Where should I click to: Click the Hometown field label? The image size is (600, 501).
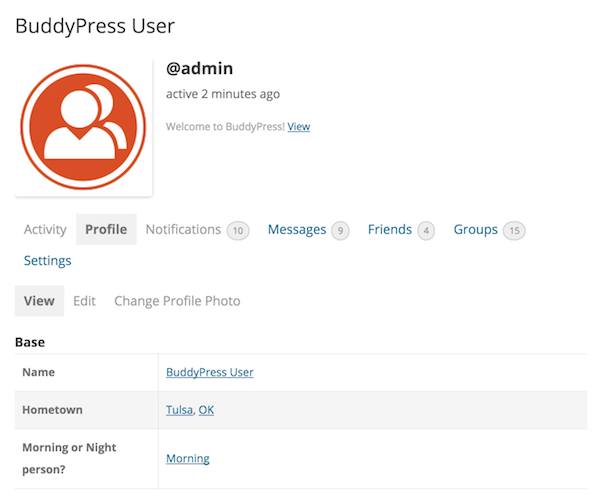tap(52, 410)
